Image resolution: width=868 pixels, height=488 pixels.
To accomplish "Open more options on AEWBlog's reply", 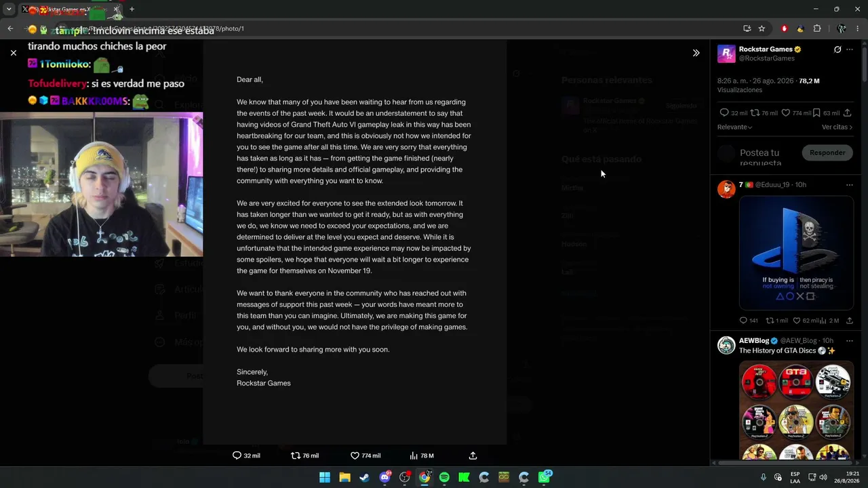I will [x=850, y=341].
